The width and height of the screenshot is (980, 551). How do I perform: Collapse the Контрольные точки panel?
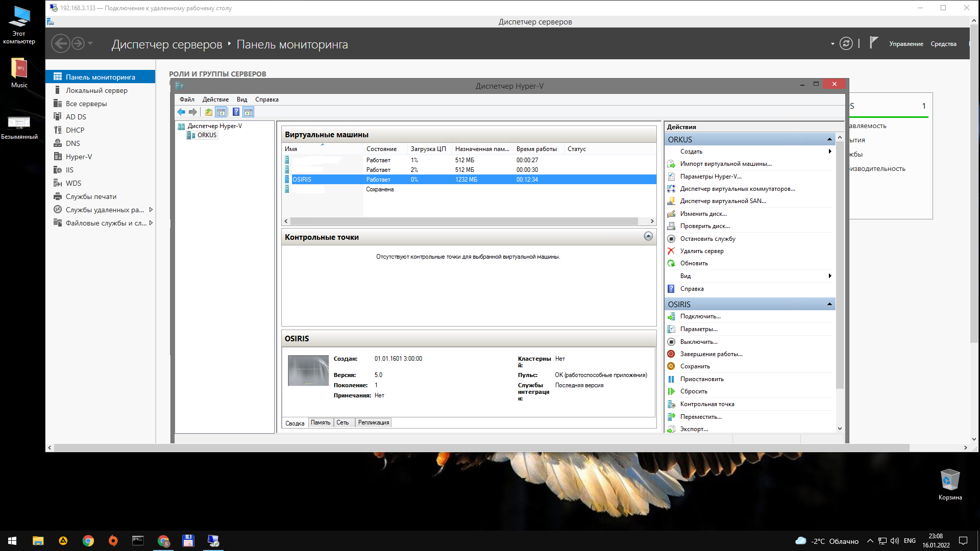(648, 236)
